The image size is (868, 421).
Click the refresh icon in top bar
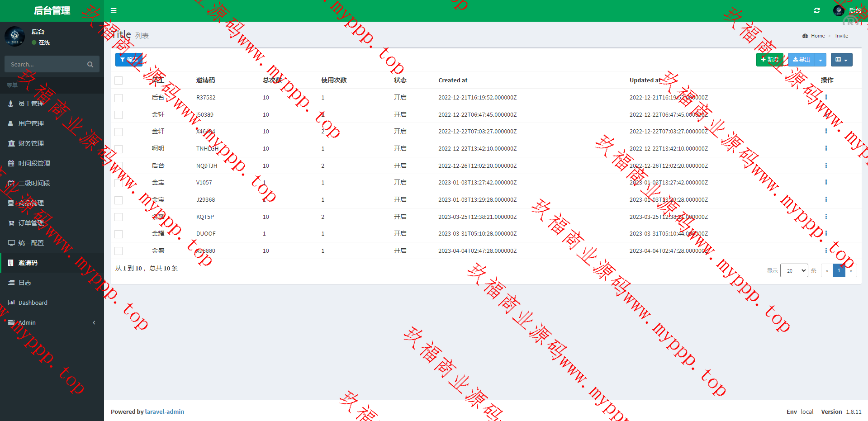tap(817, 10)
